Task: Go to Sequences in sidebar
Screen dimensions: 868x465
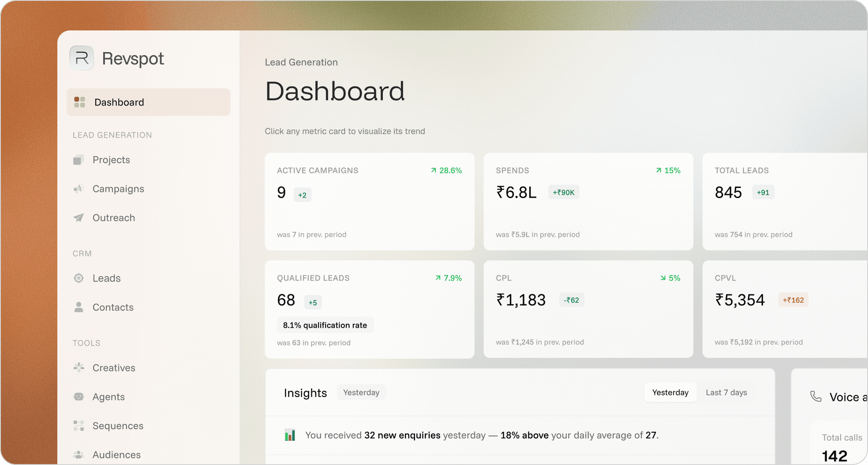Action: (x=118, y=426)
